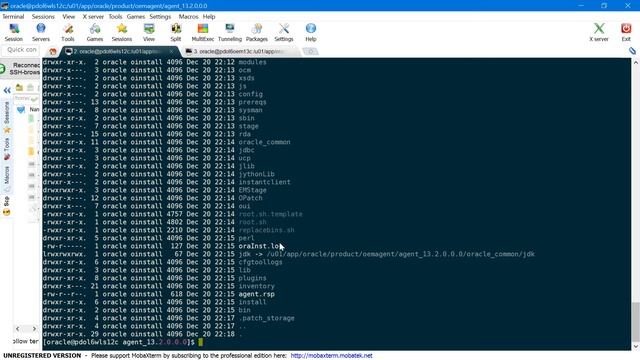Open the Packages toolbar icon
The image size is (640, 360).
tap(257, 32)
